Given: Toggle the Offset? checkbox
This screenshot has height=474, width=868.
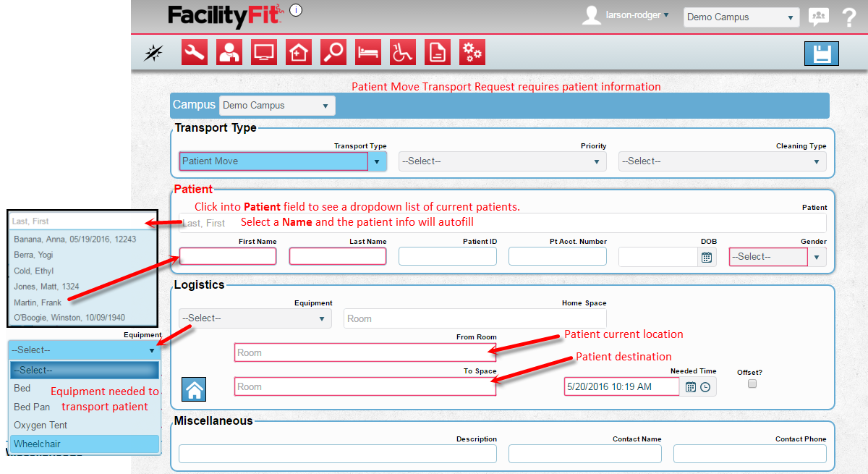Looking at the screenshot, I should pyautogui.click(x=752, y=384).
